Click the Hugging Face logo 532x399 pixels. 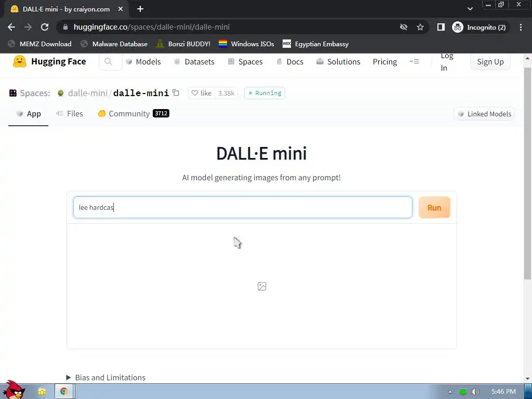coord(49,62)
